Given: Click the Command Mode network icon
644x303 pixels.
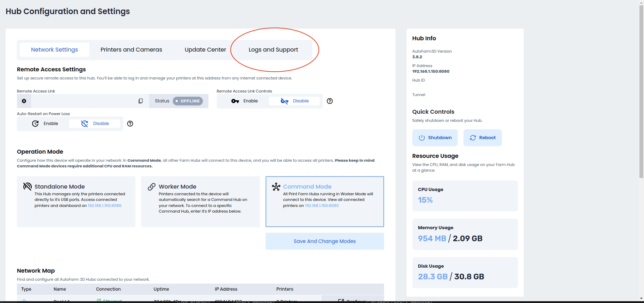Looking at the screenshot, I should point(276,187).
